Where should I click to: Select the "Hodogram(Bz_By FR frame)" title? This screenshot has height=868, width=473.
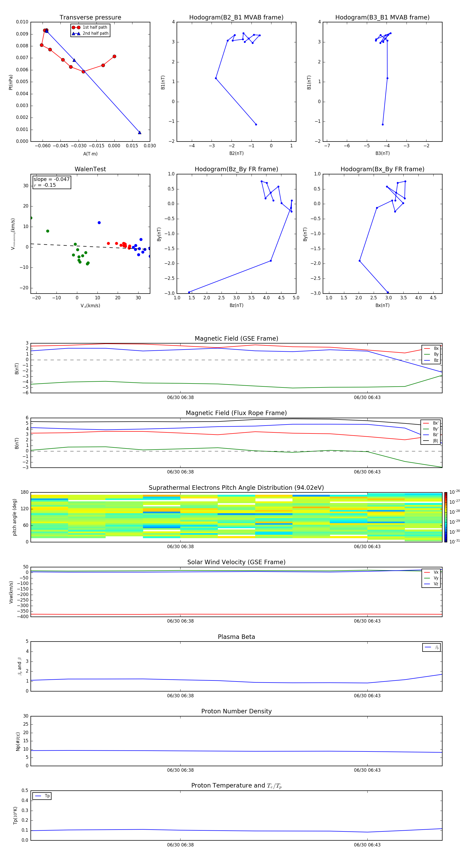pos(236,169)
